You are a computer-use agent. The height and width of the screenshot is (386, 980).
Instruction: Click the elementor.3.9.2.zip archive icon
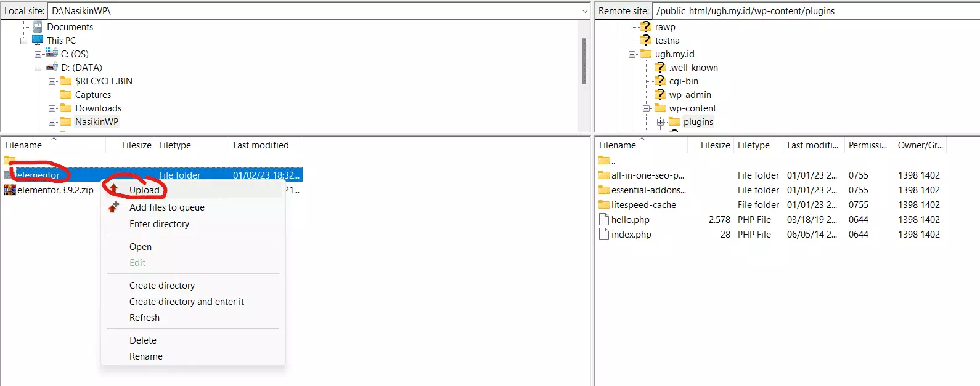[10, 190]
